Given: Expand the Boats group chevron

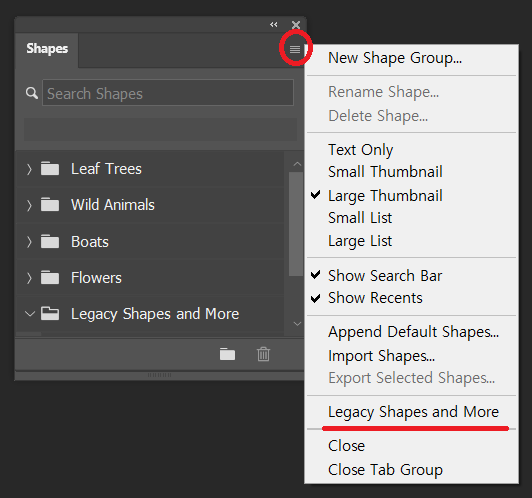Looking at the screenshot, I should click(29, 242).
